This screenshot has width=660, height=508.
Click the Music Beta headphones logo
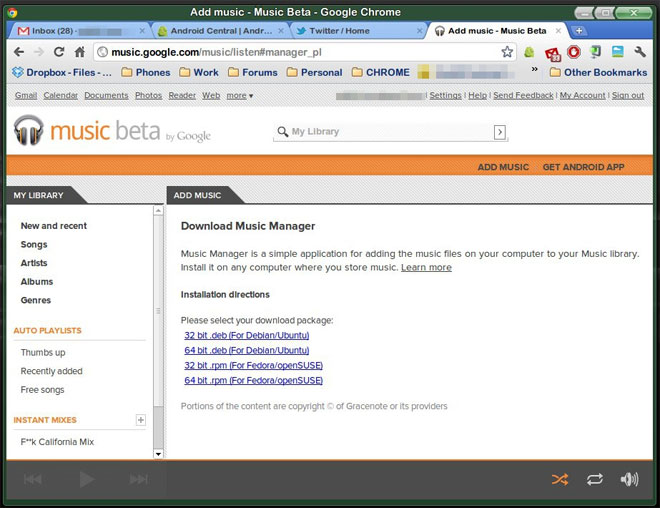29,130
